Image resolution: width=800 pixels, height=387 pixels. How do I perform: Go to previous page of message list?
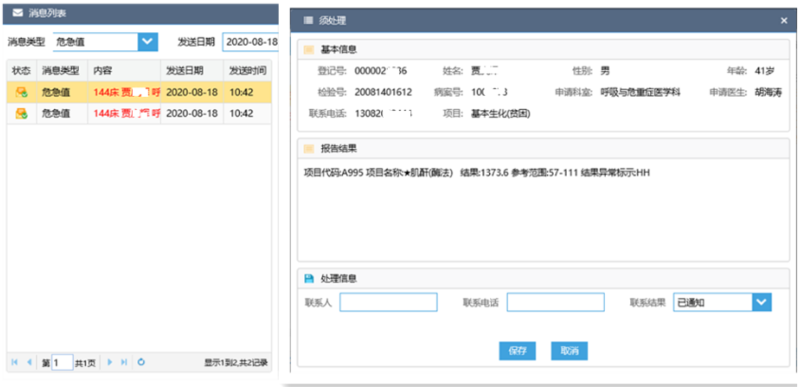(x=29, y=362)
